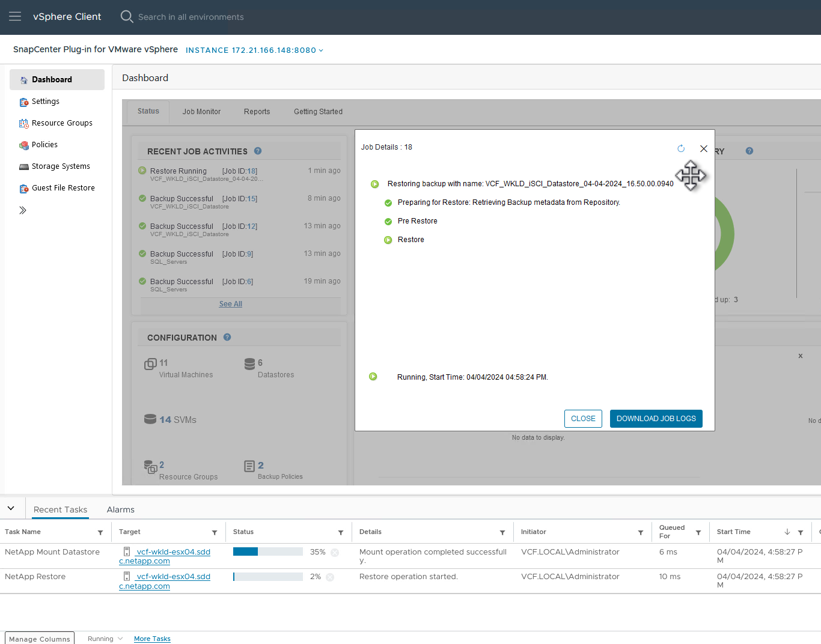Open the Running tasks filter dropdown
The image size is (821, 644).
(105, 639)
